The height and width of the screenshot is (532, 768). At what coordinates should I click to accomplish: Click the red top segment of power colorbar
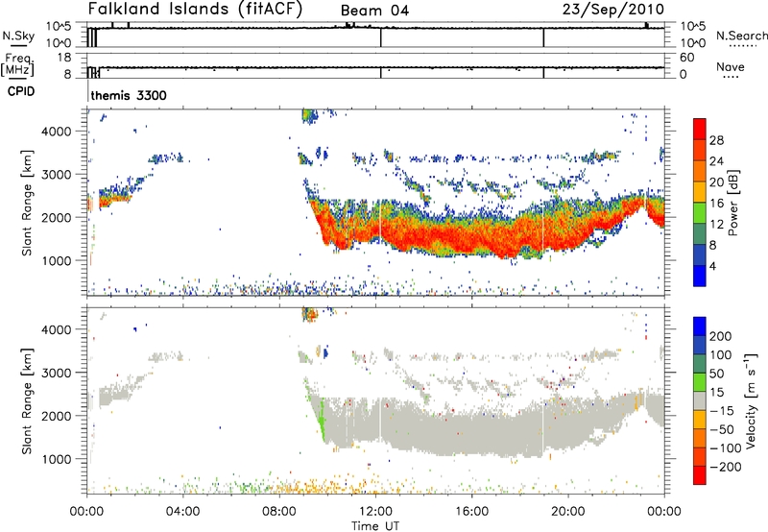click(x=700, y=129)
